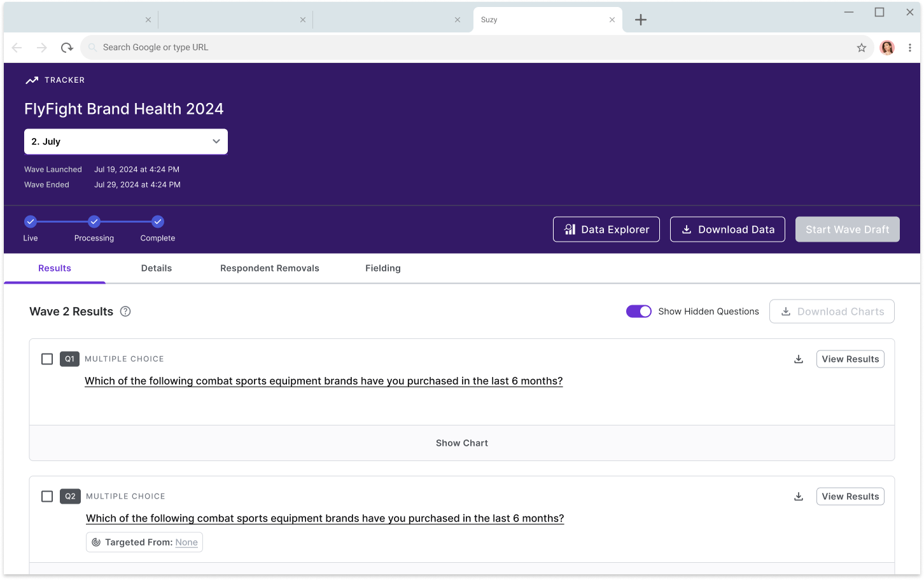
Task: Click the Start Wave Draft button
Action: pos(848,230)
